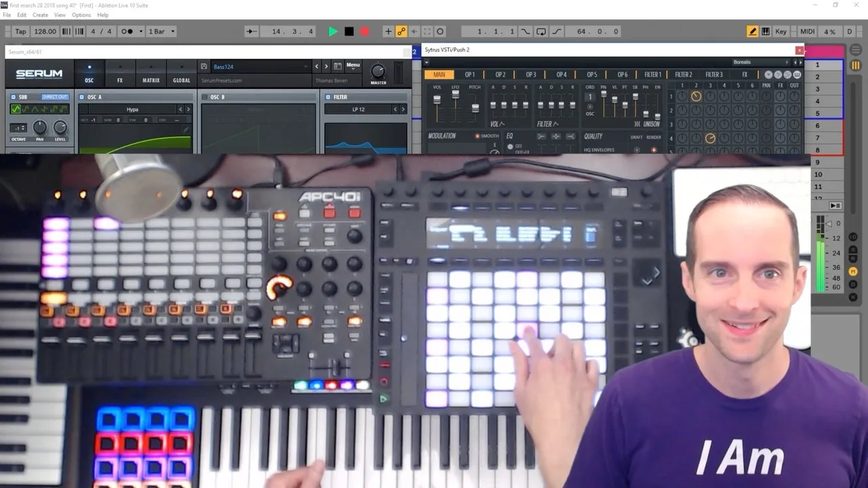Toggle Serum OSC A enable checkbox

pos(82,97)
